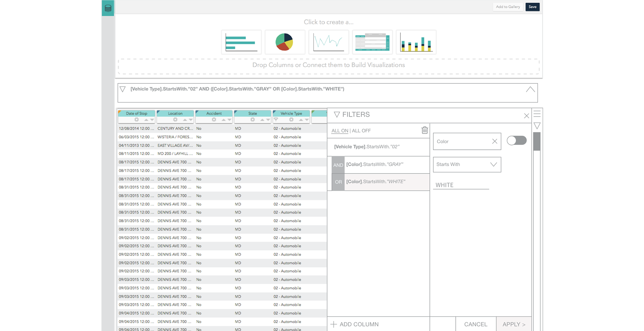Turn all filters on
The width and height of the screenshot is (644, 331).
(340, 131)
